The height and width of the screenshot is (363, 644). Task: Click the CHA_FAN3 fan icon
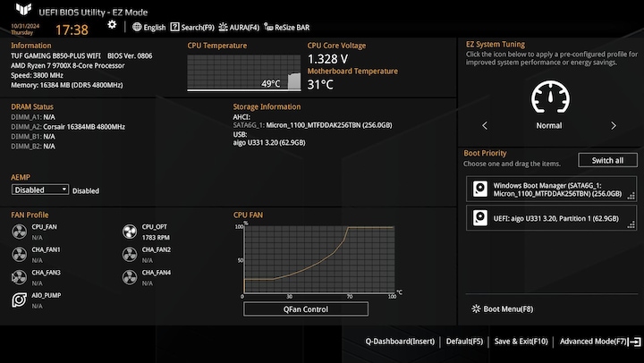pos(20,277)
